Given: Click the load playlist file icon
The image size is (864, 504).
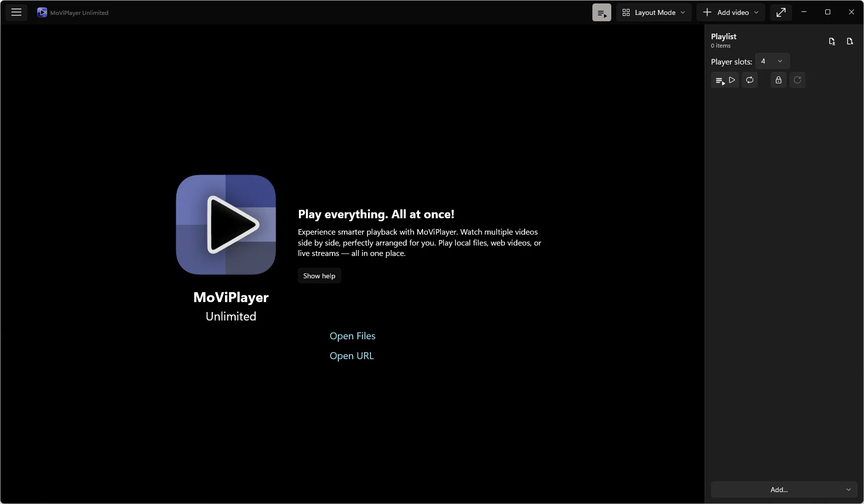Looking at the screenshot, I should point(850,41).
